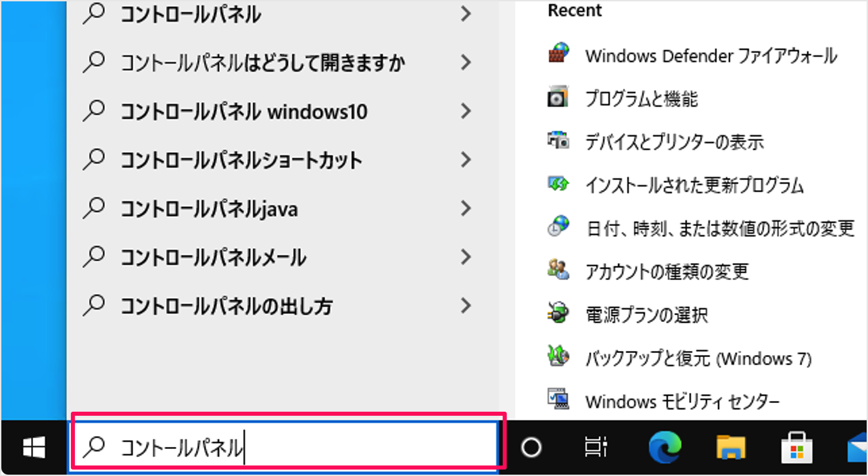Open the Mail app from the taskbar
The image size is (868, 476).
(x=857, y=448)
